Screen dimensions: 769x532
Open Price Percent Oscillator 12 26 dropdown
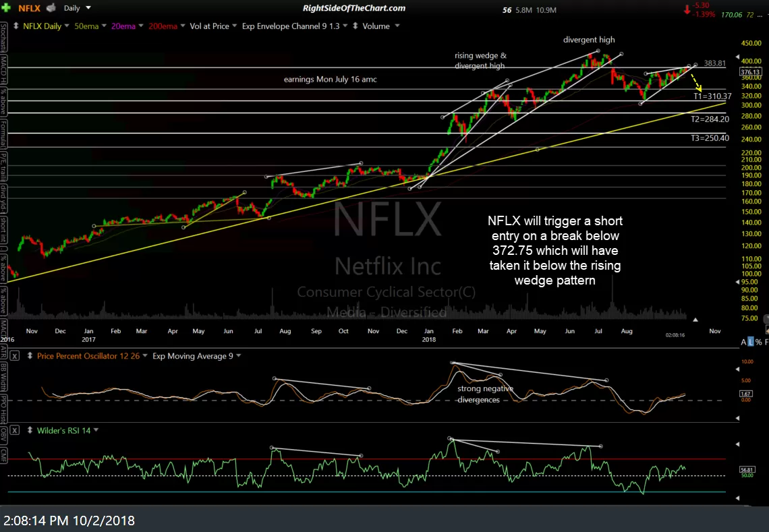click(144, 356)
